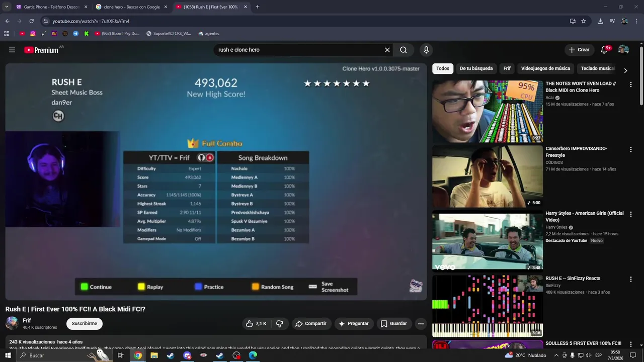
Task: Open the agentes bookmark
Action: pos(209,34)
